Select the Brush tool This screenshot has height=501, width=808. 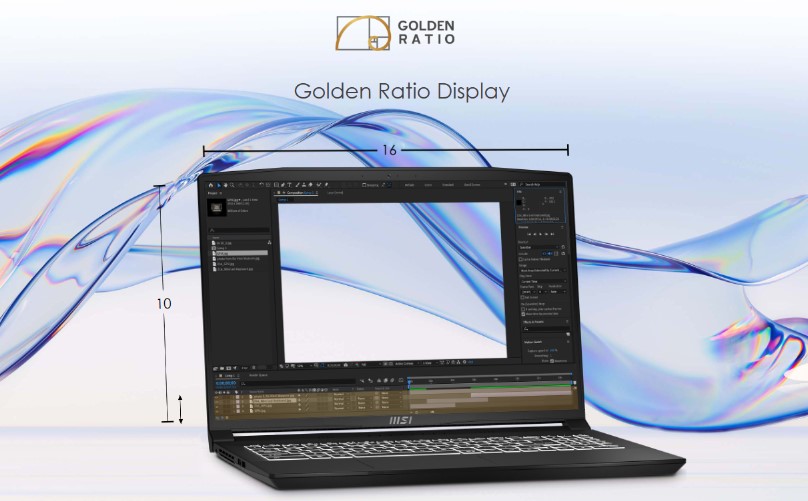tap(297, 185)
